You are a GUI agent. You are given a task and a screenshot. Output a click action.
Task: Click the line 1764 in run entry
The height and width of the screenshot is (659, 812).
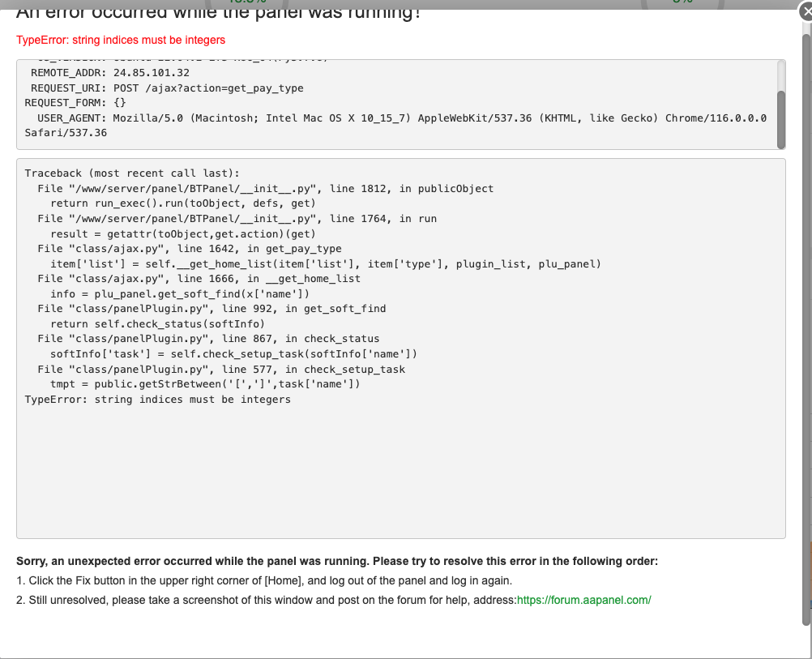click(237, 219)
